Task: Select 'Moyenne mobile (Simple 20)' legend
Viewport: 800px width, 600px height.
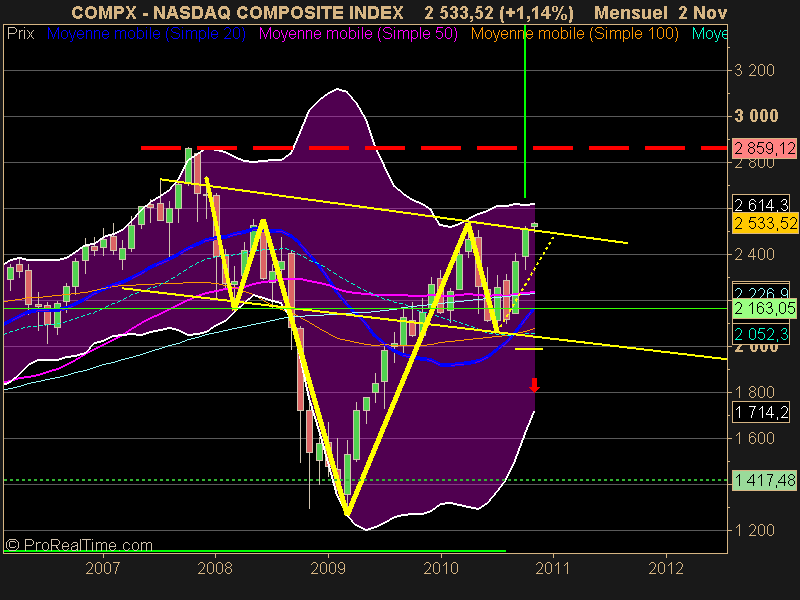Action: coord(146,34)
